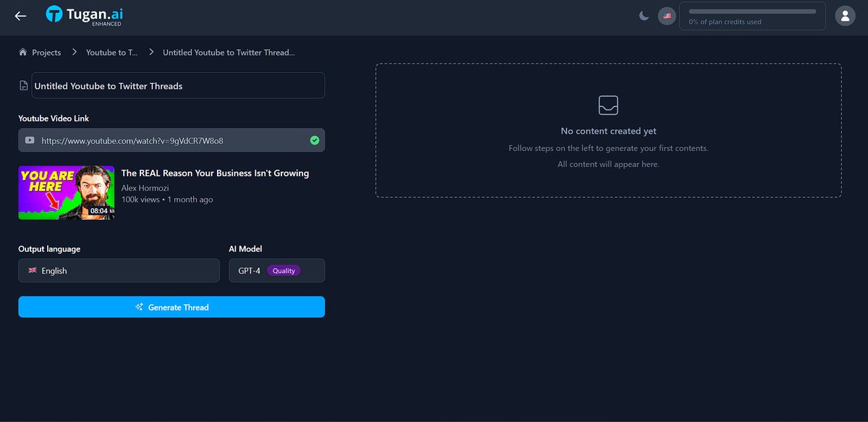
Task: Toggle dark mode moon icon
Action: 644,16
